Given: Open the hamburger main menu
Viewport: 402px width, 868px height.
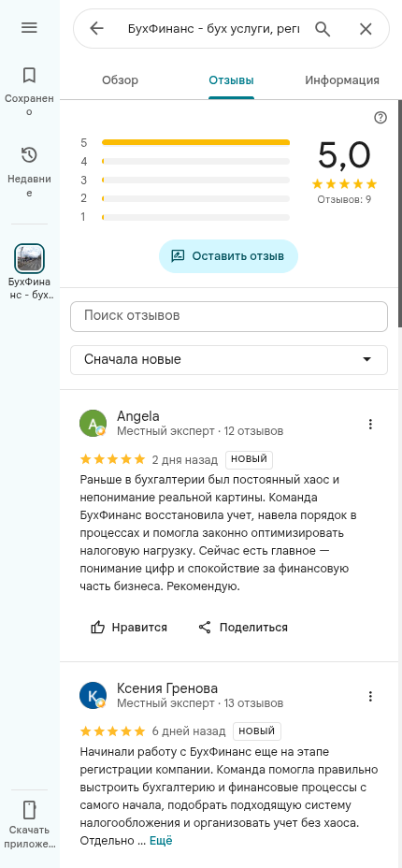Looking at the screenshot, I should pyautogui.click(x=29, y=28).
